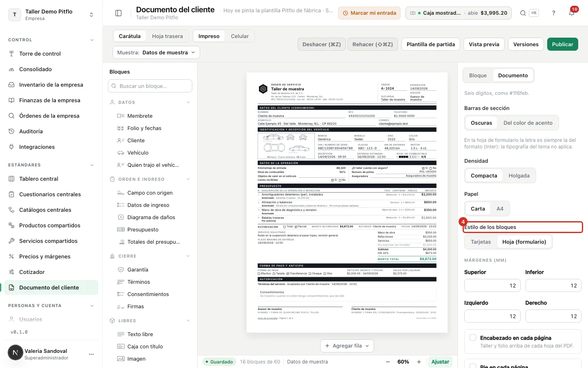Open Vista previa
The image size is (588, 368).
tap(484, 44)
